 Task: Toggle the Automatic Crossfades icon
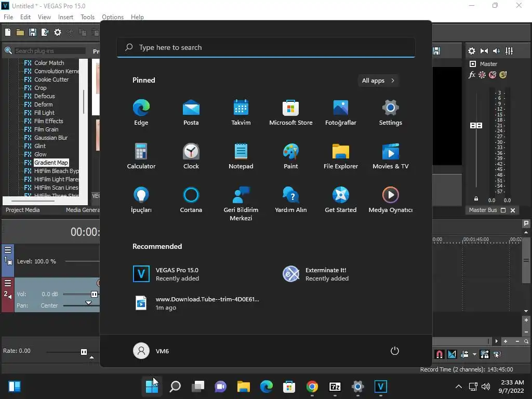(x=452, y=354)
